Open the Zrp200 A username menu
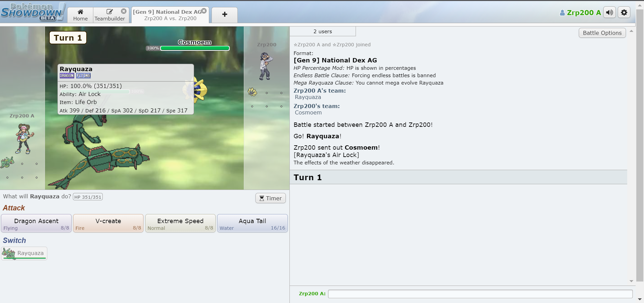The height and width of the screenshot is (303, 644). click(x=580, y=13)
